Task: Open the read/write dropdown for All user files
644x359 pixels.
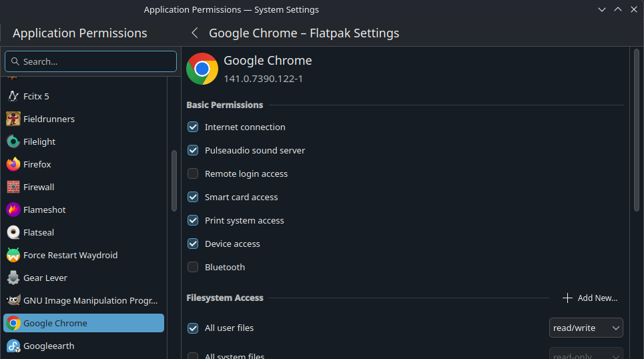Action: coord(585,328)
